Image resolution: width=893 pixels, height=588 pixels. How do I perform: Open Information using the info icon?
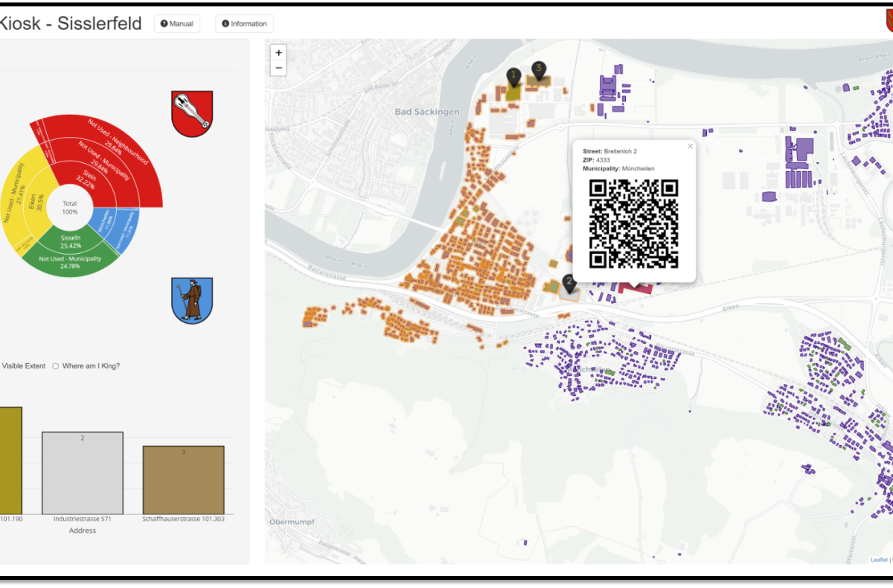pos(244,23)
